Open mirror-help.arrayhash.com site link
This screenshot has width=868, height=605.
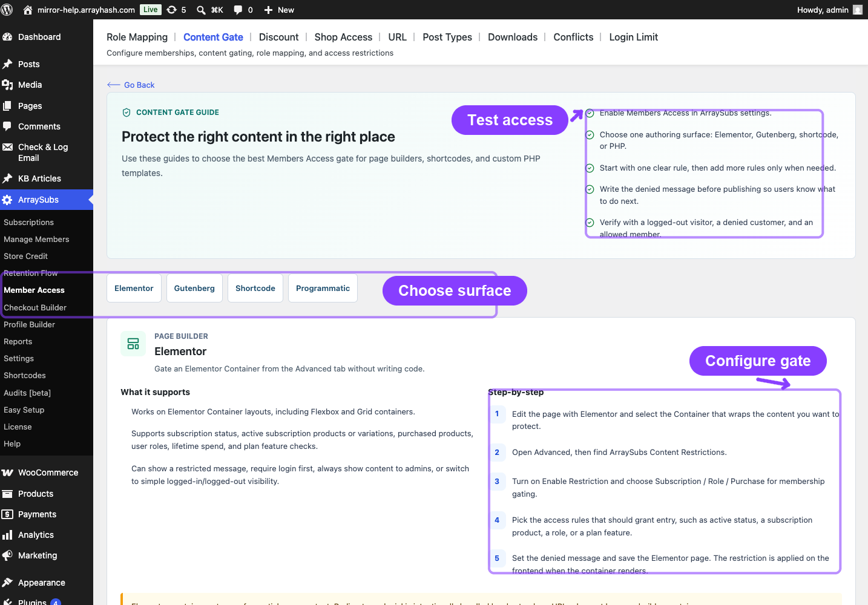(86, 10)
